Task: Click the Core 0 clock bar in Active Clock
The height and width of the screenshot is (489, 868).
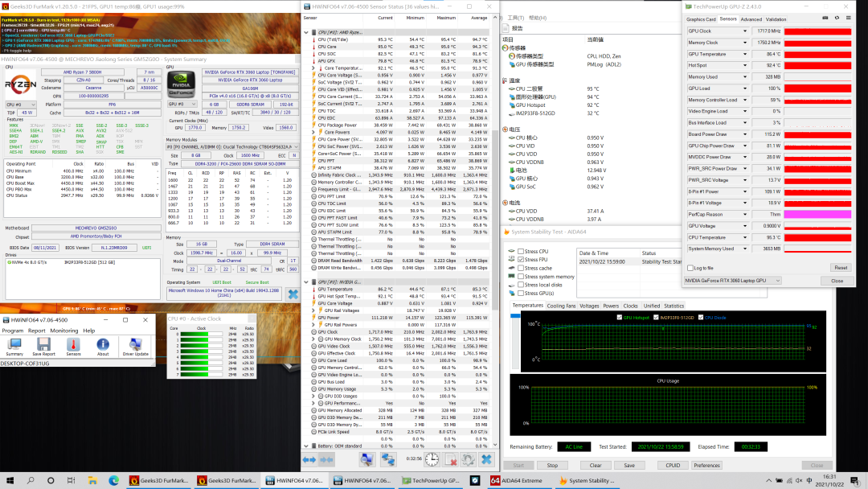Action: tap(202, 334)
